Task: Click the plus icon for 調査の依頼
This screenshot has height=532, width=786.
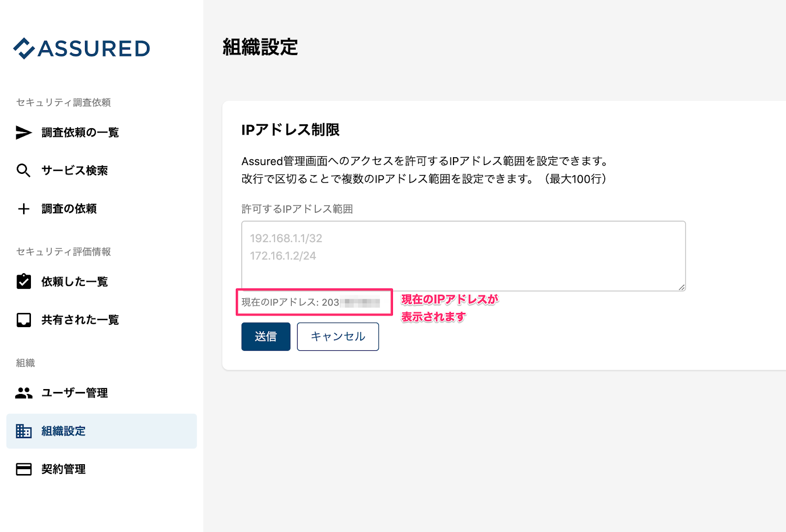Action: tap(24, 209)
